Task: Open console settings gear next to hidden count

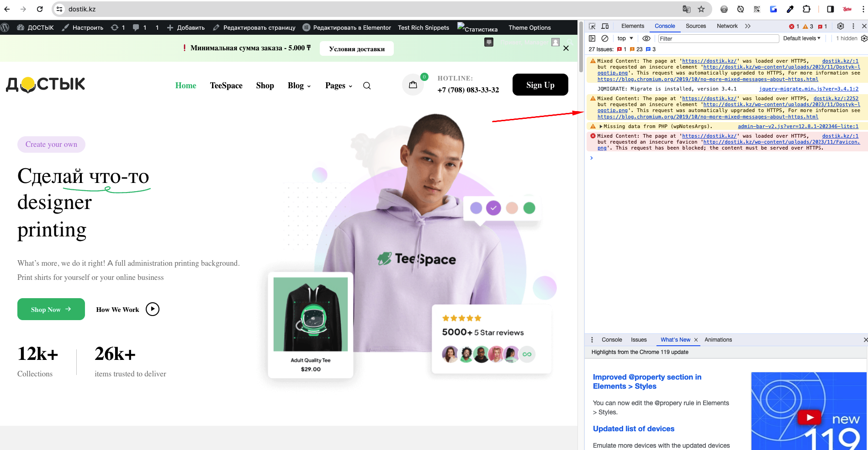Action: tap(864, 38)
